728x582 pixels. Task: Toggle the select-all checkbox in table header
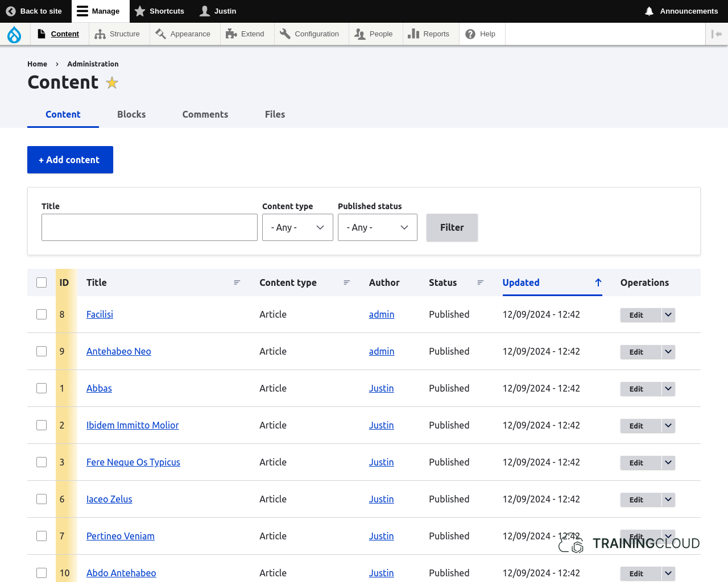pyautogui.click(x=42, y=282)
